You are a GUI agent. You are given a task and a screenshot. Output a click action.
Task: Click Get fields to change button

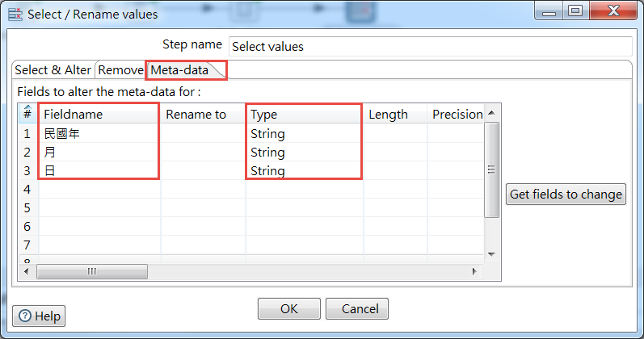[x=566, y=194]
